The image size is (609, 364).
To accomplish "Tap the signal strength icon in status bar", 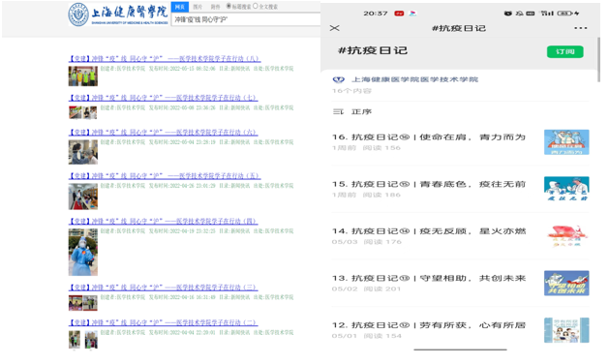I will tap(547, 14).
